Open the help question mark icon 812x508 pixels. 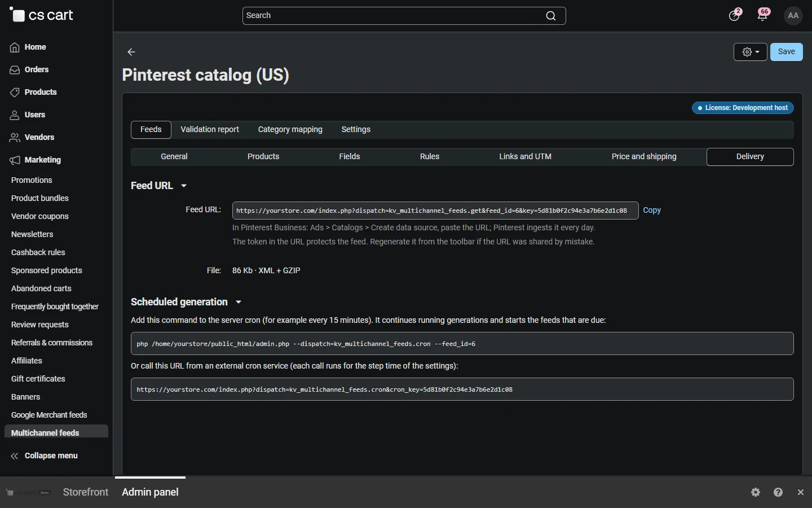click(778, 492)
